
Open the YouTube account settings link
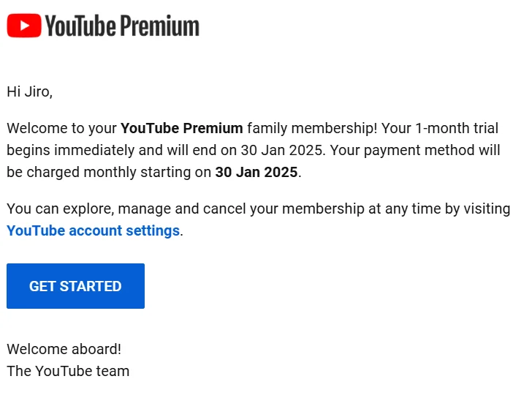[x=94, y=231]
